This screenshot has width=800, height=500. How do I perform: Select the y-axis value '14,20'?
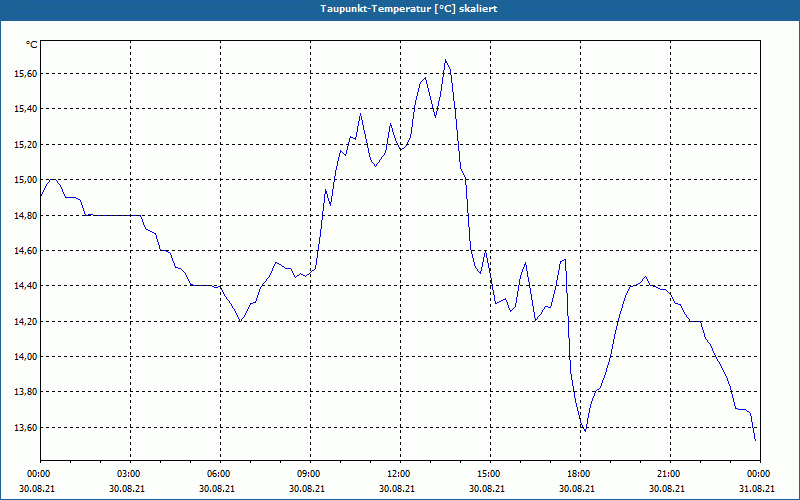[26, 321]
